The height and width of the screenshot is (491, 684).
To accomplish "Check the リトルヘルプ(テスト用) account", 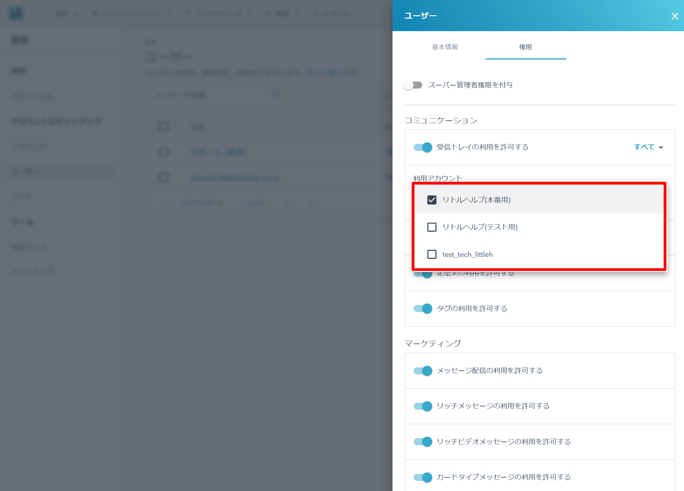I will [x=432, y=227].
